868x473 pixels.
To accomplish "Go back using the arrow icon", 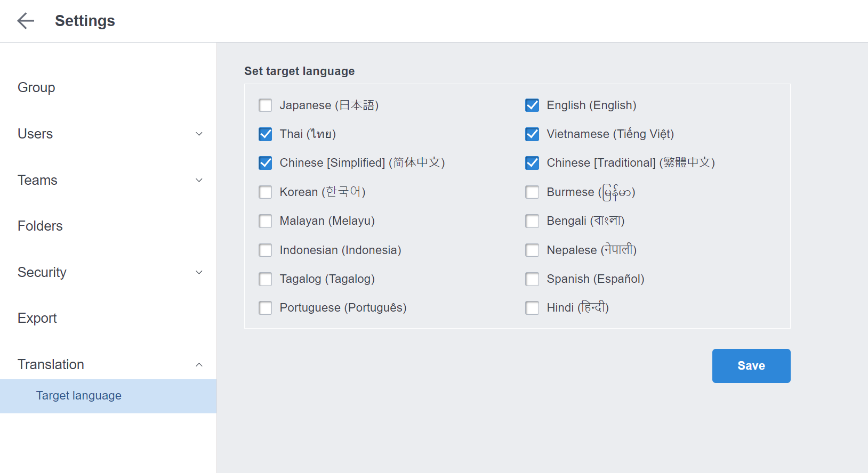I will pos(26,21).
